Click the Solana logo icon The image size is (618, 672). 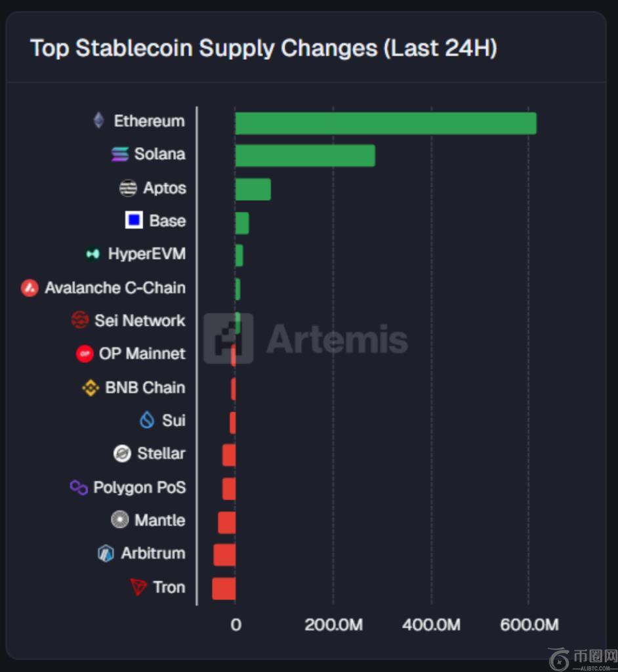click(x=120, y=154)
